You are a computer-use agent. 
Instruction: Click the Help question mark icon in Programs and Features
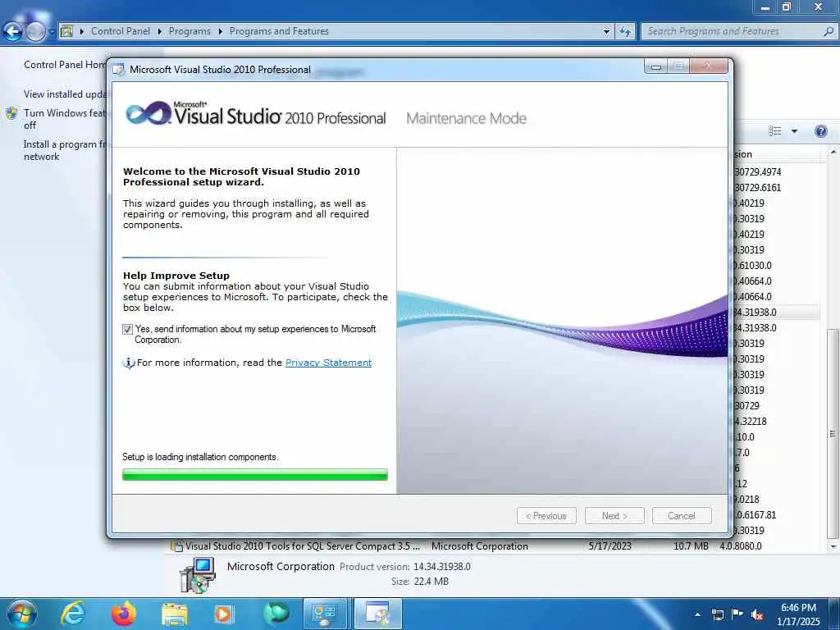click(820, 131)
